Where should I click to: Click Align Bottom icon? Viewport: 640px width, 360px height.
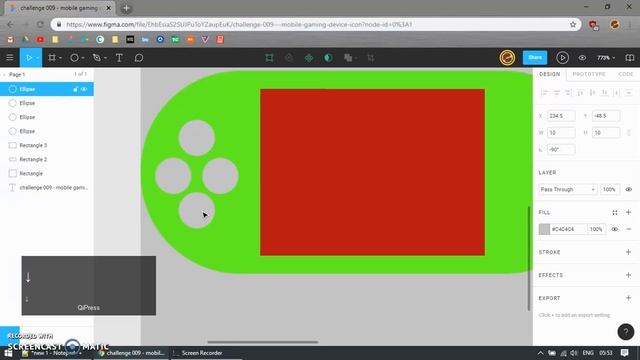604,93
